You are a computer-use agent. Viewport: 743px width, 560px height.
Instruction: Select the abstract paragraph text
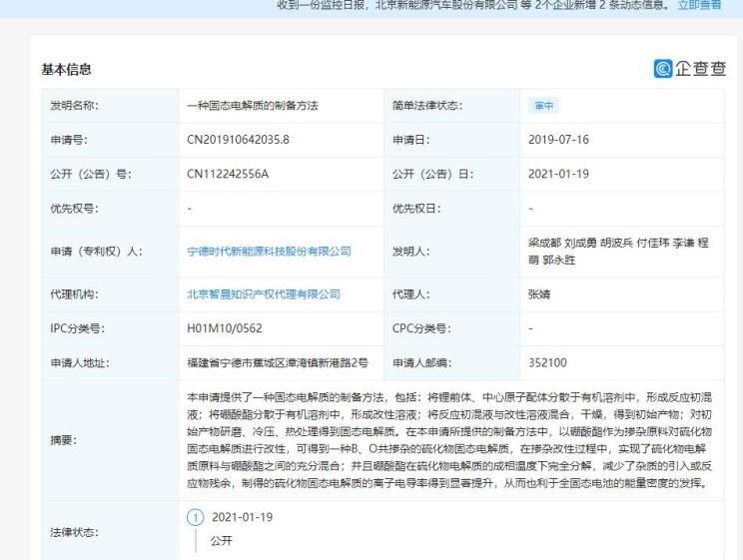pyautogui.click(x=449, y=440)
